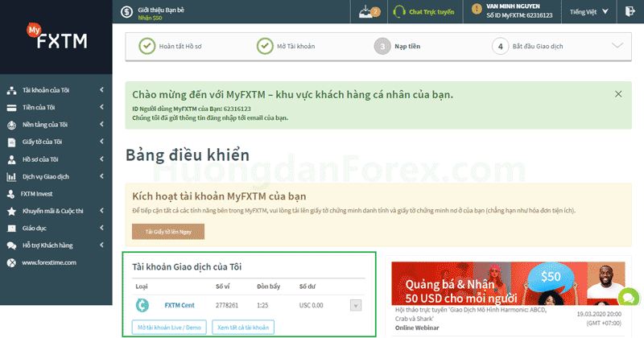Click Xem tất cả tài khoản button
This screenshot has height=338, width=644.
tap(243, 328)
